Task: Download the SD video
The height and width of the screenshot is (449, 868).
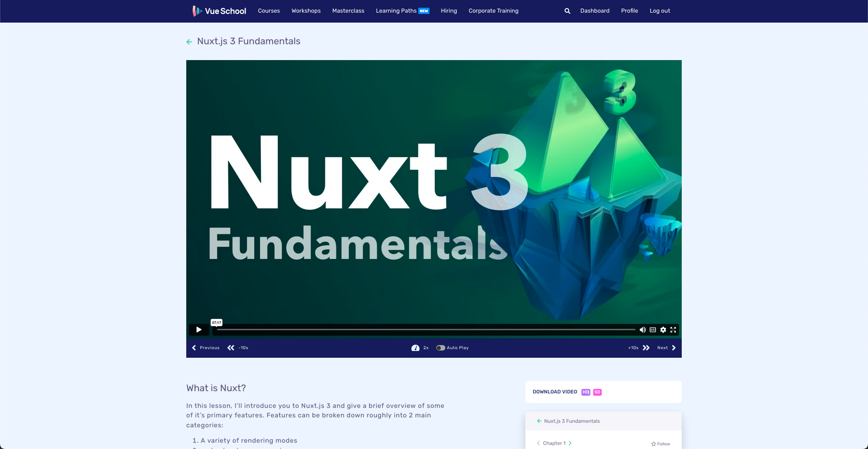Action: coord(597,392)
